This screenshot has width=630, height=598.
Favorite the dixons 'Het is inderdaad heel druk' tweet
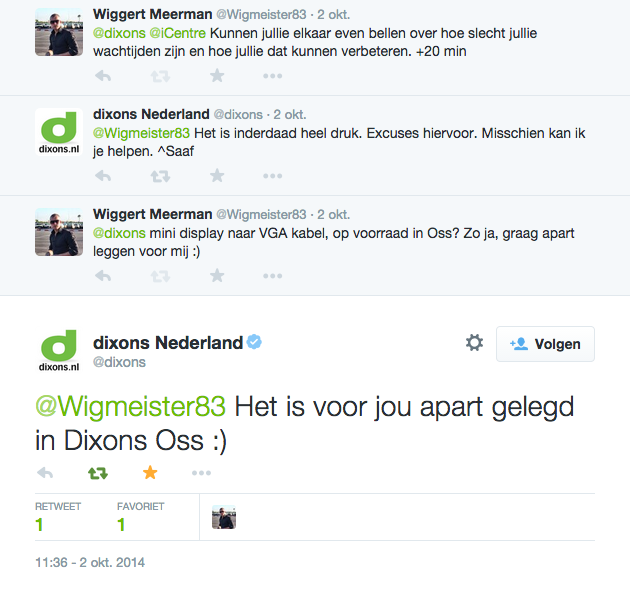pyautogui.click(x=217, y=176)
